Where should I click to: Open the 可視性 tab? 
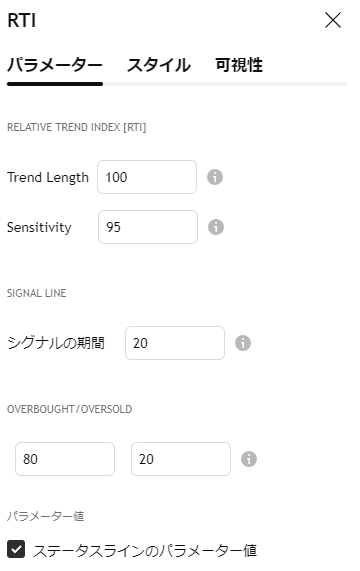pos(239,66)
